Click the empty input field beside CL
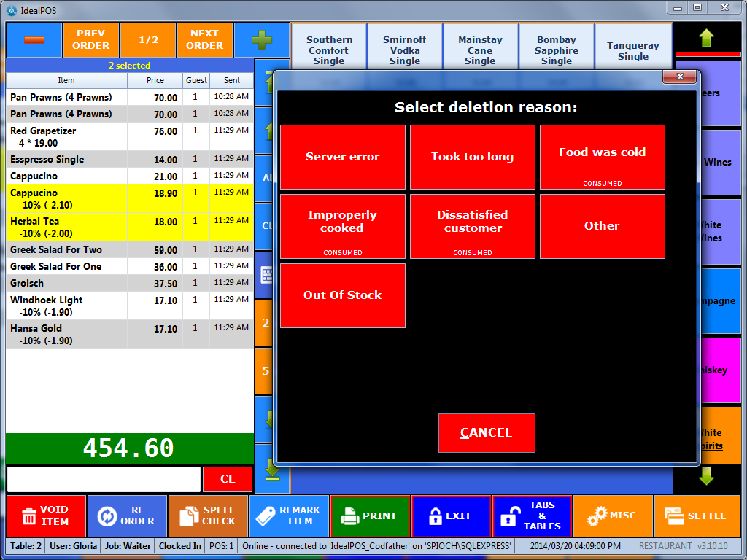 click(x=104, y=479)
